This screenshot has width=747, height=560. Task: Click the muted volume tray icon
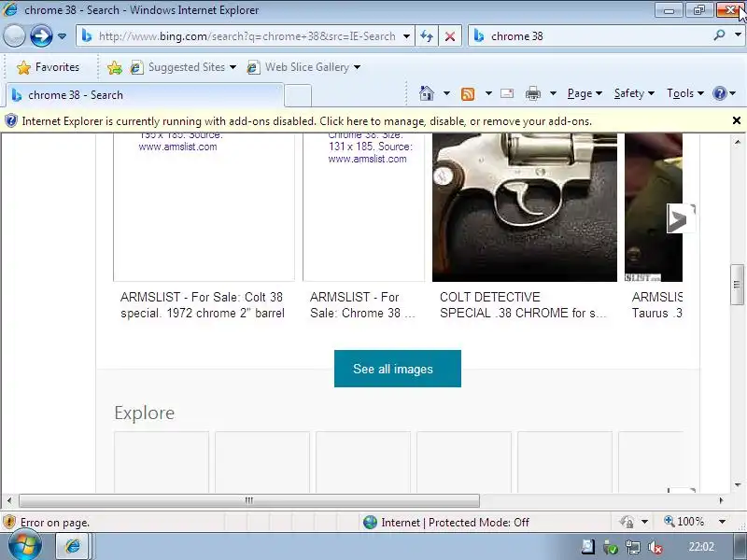(656, 547)
